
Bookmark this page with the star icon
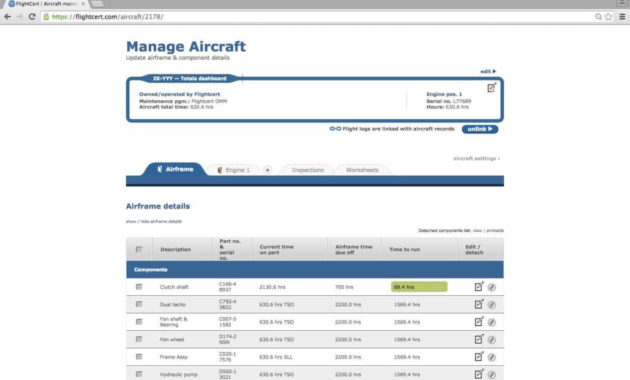pyautogui.click(x=608, y=16)
